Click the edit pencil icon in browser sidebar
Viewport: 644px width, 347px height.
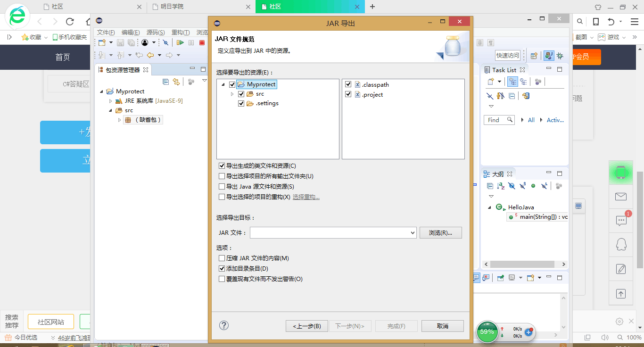[621, 269]
